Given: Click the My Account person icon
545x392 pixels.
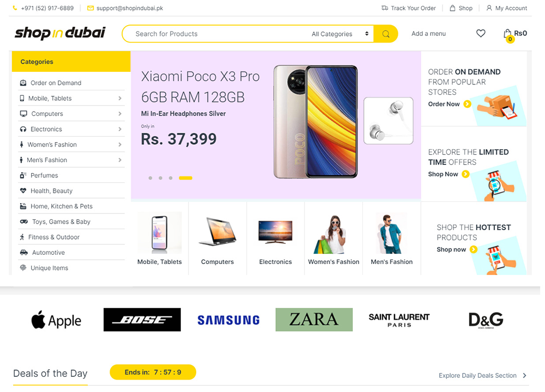Looking at the screenshot, I should (489, 8).
